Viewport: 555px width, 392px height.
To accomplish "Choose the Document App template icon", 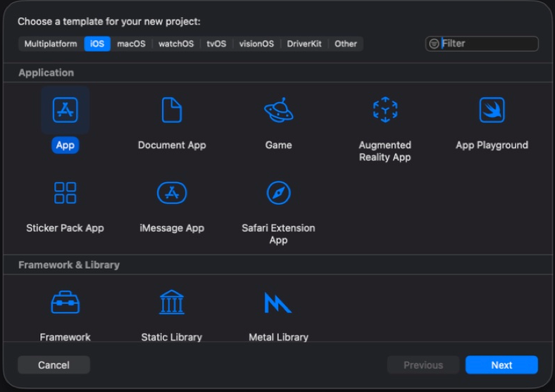I will tap(172, 110).
